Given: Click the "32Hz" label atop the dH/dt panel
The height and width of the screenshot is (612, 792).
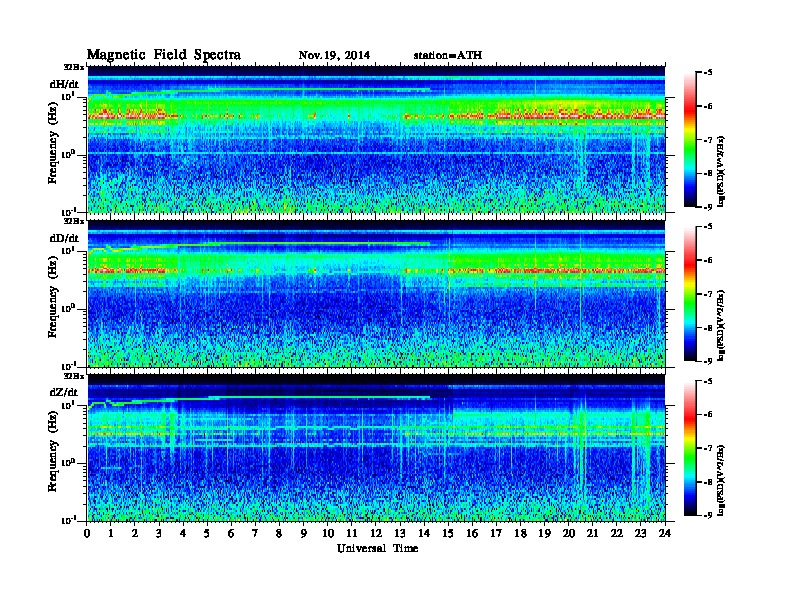Looking at the screenshot, I should click(74, 67).
